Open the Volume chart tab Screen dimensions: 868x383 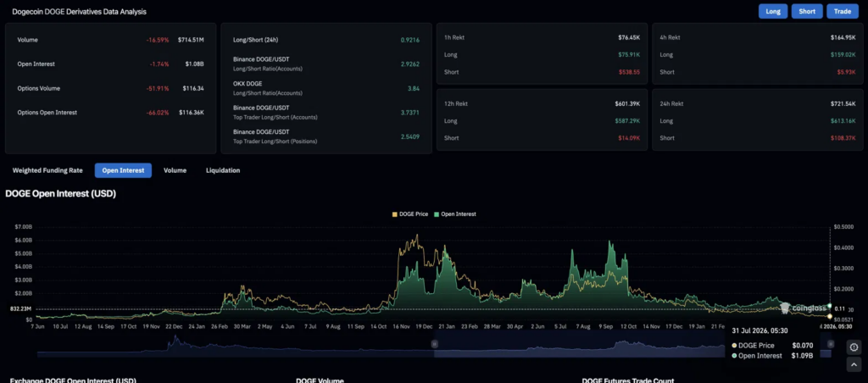coord(175,170)
